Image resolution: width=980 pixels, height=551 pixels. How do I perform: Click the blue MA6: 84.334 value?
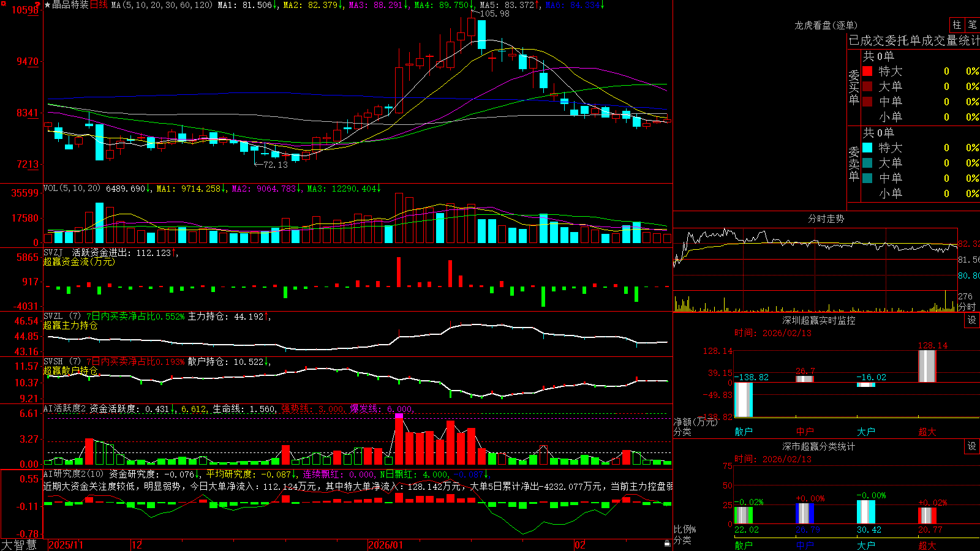575,5
